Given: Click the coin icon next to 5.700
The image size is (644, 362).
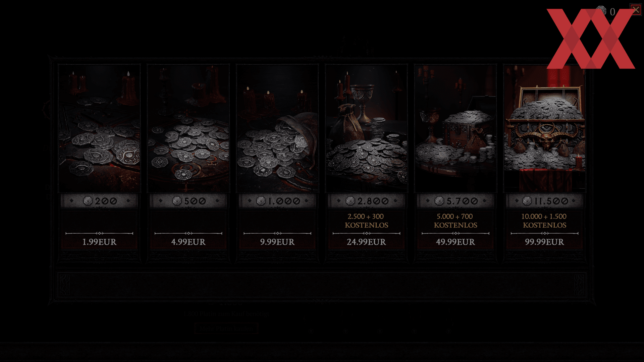Looking at the screenshot, I should click(439, 201).
